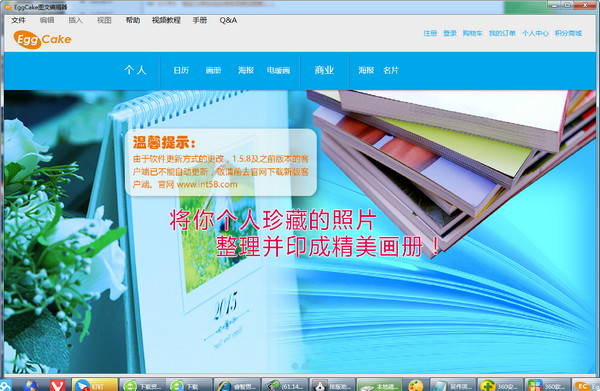Open the Q&A menu item
The height and width of the screenshot is (391, 600).
click(228, 20)
